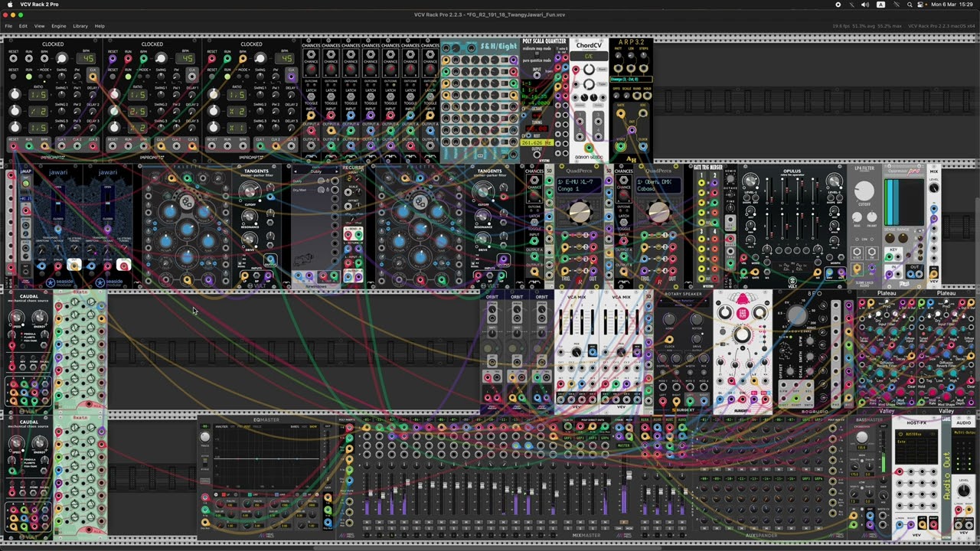Click the large knob on Congo QuadPercs
This screenshot has height=551, width=980.
(580, 212)
